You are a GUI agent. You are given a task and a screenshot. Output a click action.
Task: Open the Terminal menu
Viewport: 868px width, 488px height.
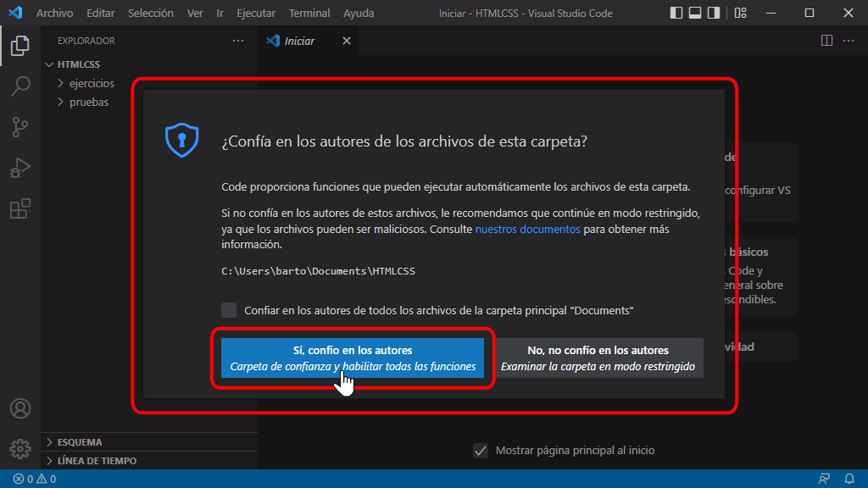click(x=309, y=13)
